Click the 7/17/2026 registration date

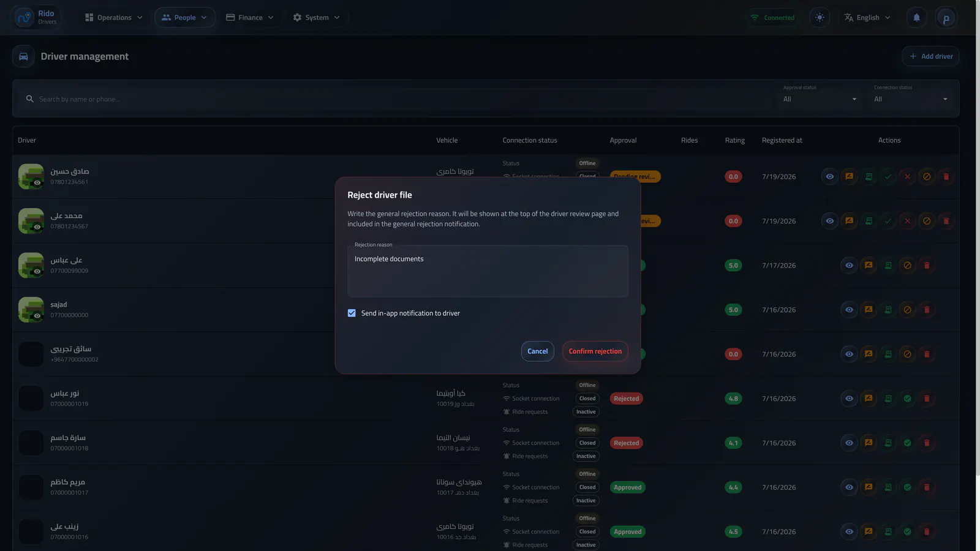778,266
